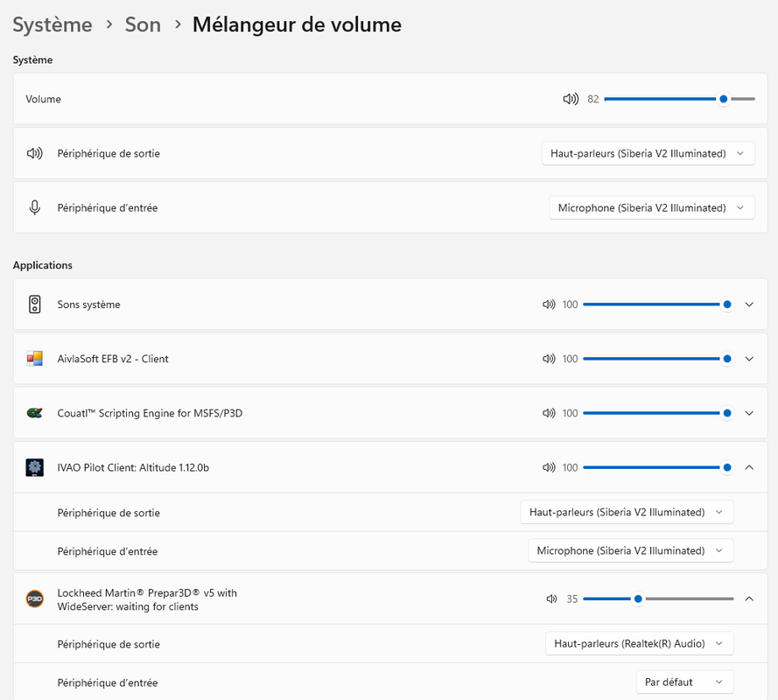This screenshot has width=778, height=700.
Task: Open system output device dropdown Haut-parleurs Siberia
Action: 648,153
